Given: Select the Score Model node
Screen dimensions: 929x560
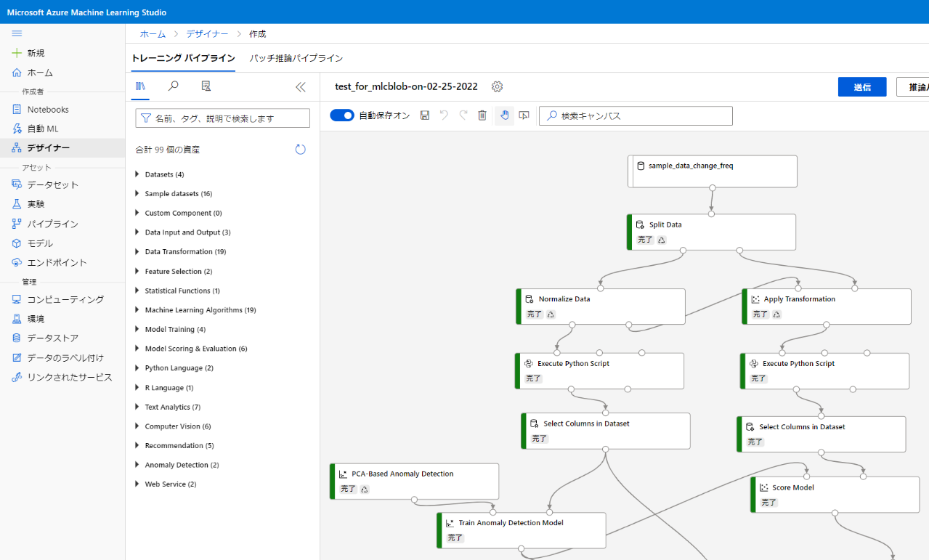Looking at the screenshot, I should pos(835,495).
